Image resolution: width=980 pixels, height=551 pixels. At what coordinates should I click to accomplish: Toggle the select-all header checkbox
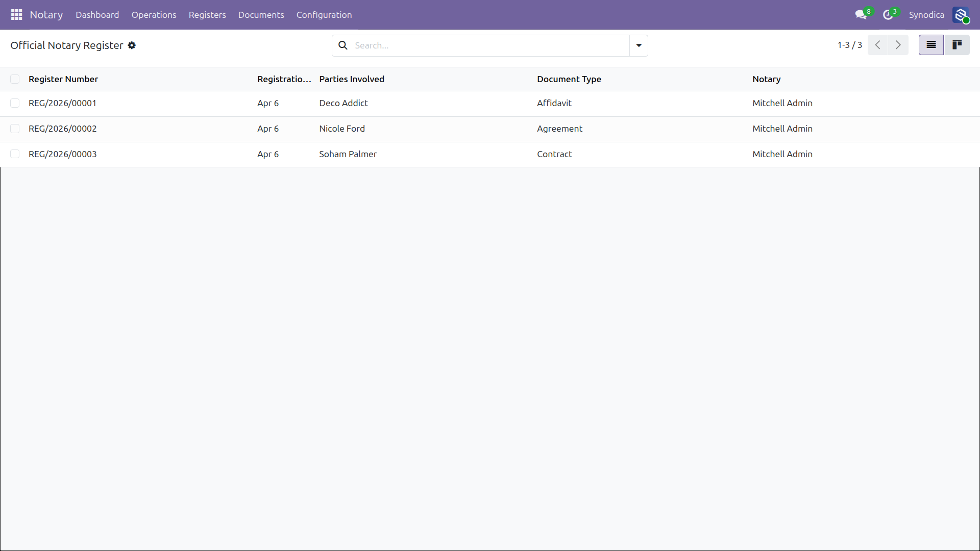click(x=15, y=79)
